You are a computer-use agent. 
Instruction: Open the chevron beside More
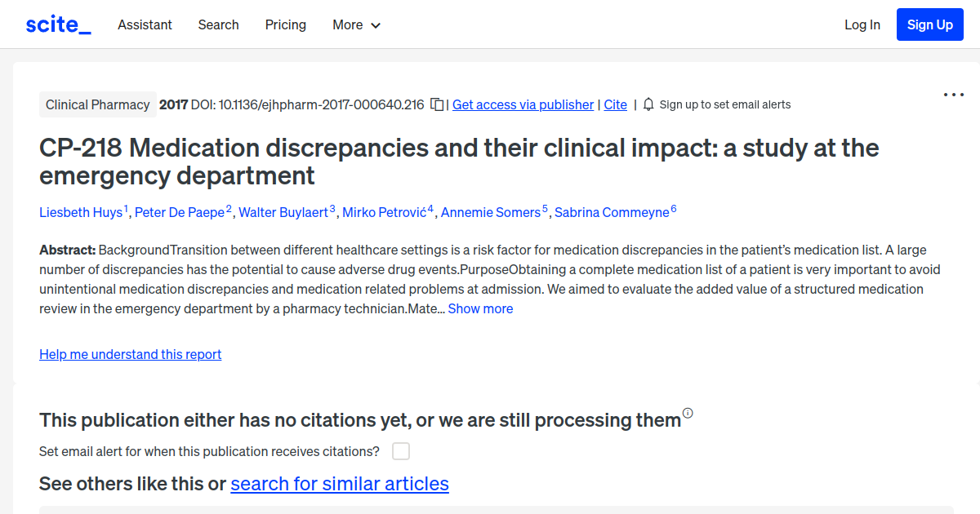pos(376,25)
